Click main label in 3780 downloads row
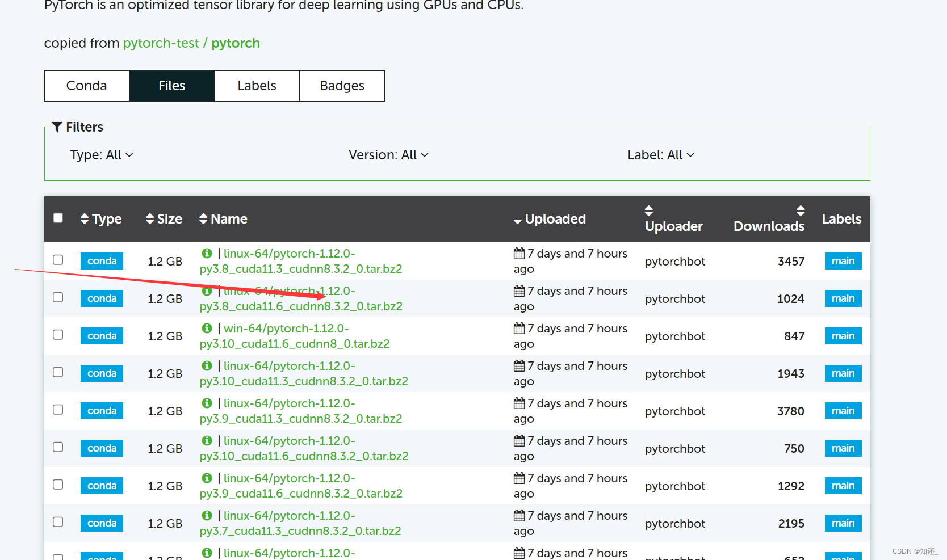This screenshot has height=560, width=947. (x=843, y=411)
